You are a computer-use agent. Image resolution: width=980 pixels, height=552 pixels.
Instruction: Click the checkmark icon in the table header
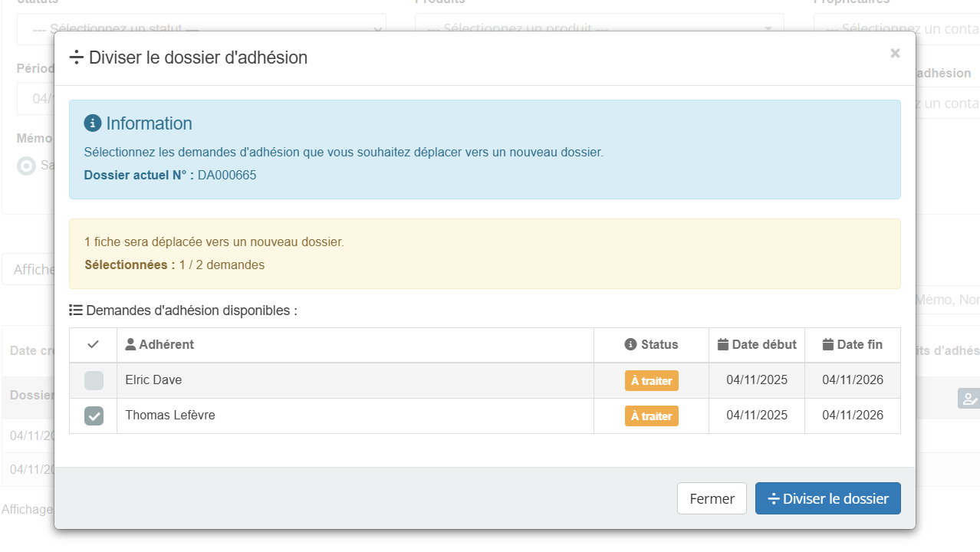[93, 345]
